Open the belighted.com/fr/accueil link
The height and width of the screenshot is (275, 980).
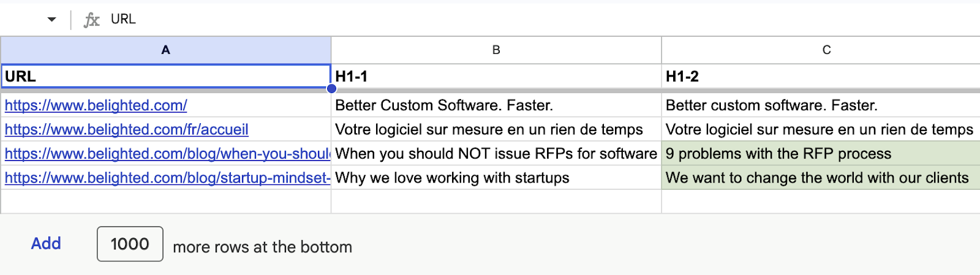[126, 130]
